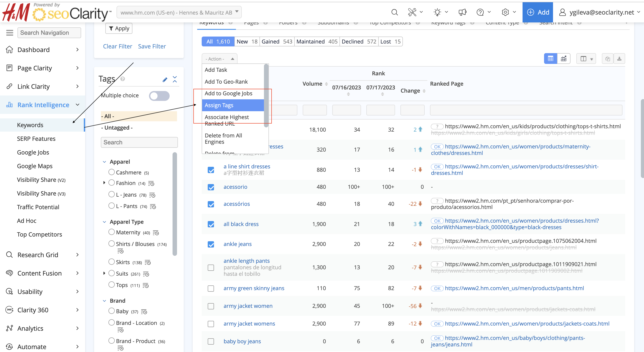Click the Clear Filter link

coord(117,46)
